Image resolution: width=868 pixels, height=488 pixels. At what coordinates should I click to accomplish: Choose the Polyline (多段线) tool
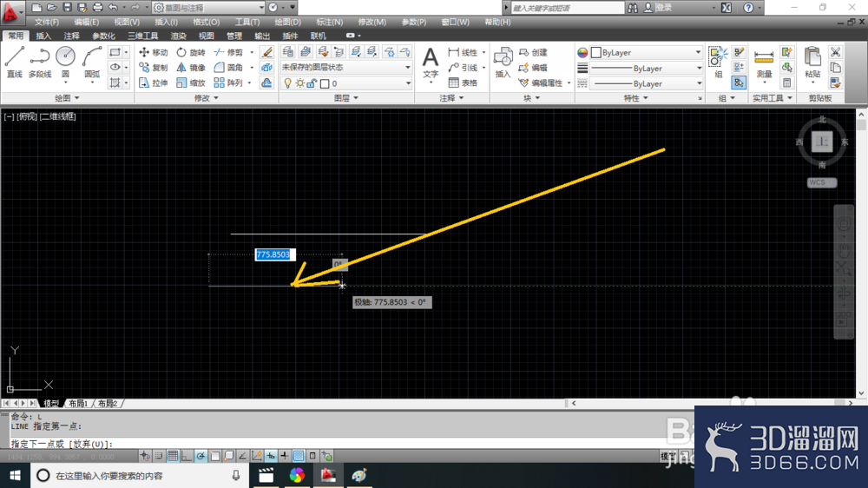(x=40, y=62)
